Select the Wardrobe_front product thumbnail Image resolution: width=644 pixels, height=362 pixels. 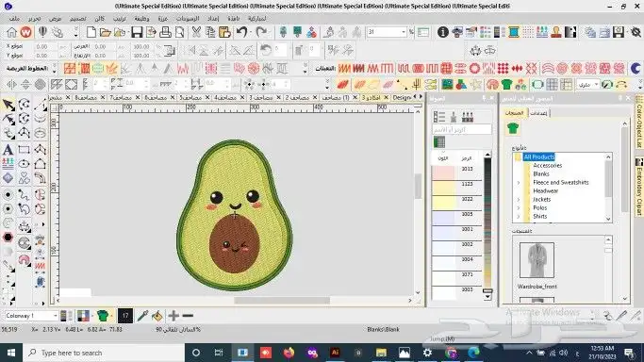(x=537, y=260)
